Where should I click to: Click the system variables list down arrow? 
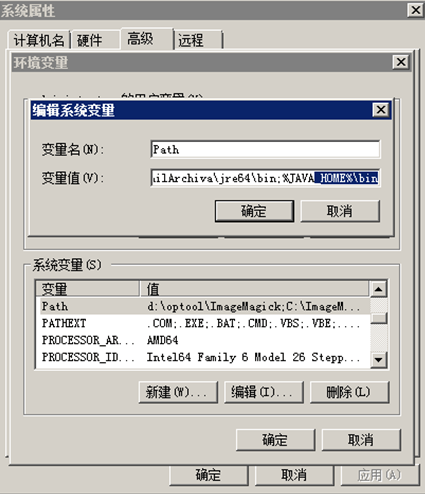(x=378, y=360)
